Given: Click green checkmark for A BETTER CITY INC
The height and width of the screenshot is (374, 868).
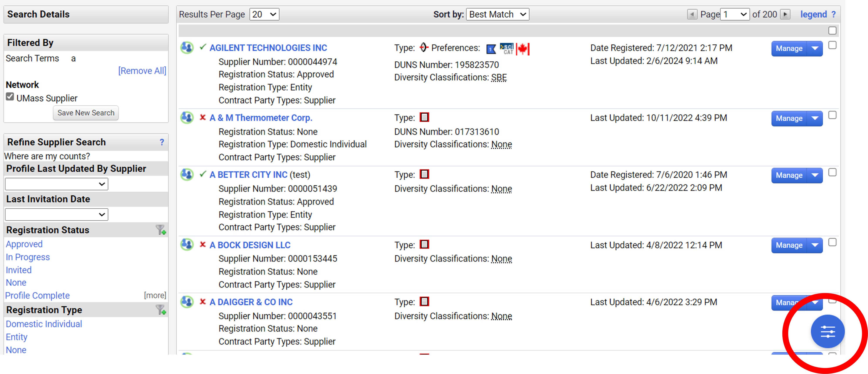Looking at the screenshot, I should pyautogui.click(x=203, y=174).
